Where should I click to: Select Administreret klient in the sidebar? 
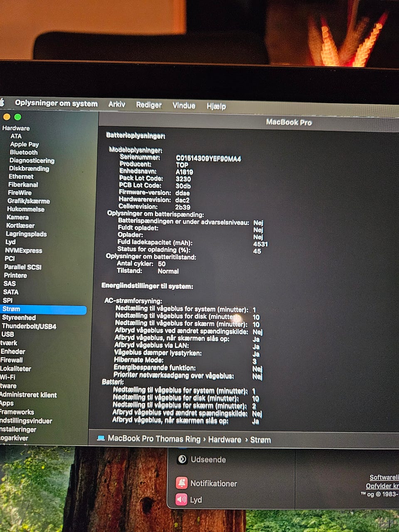28,395
